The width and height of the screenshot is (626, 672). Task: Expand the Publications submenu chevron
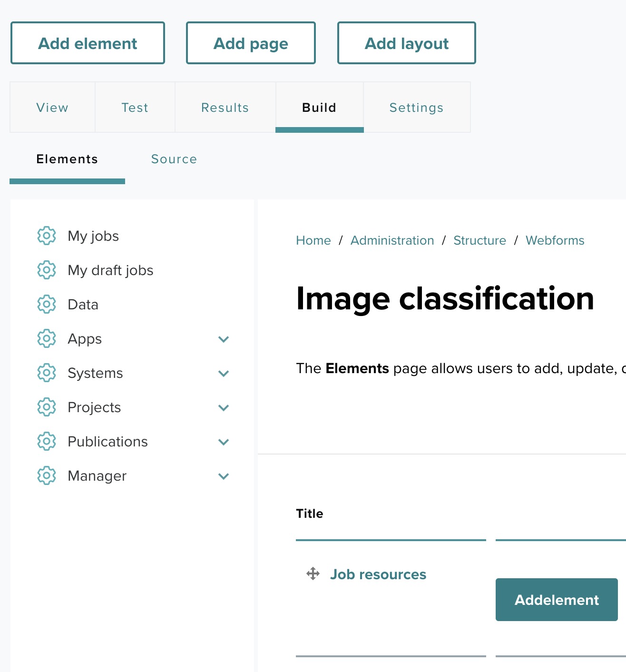[x=224, y=442]
